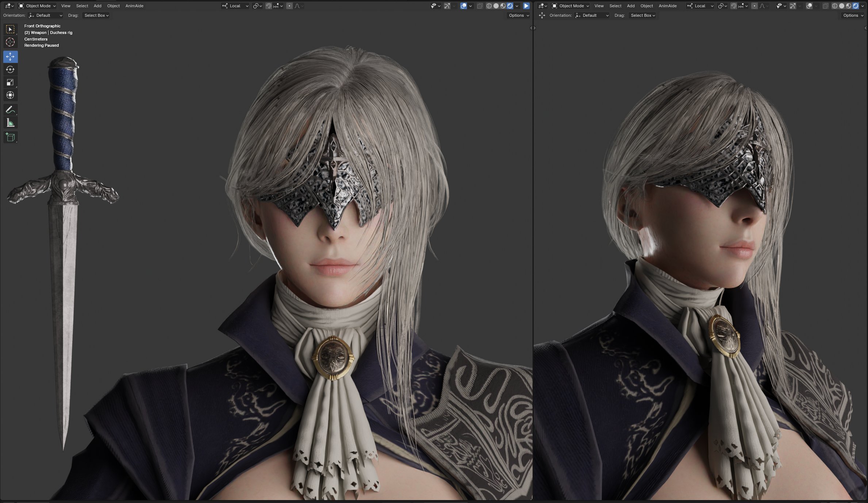Toggle snapping magnet in right viewport

(734, 6)
